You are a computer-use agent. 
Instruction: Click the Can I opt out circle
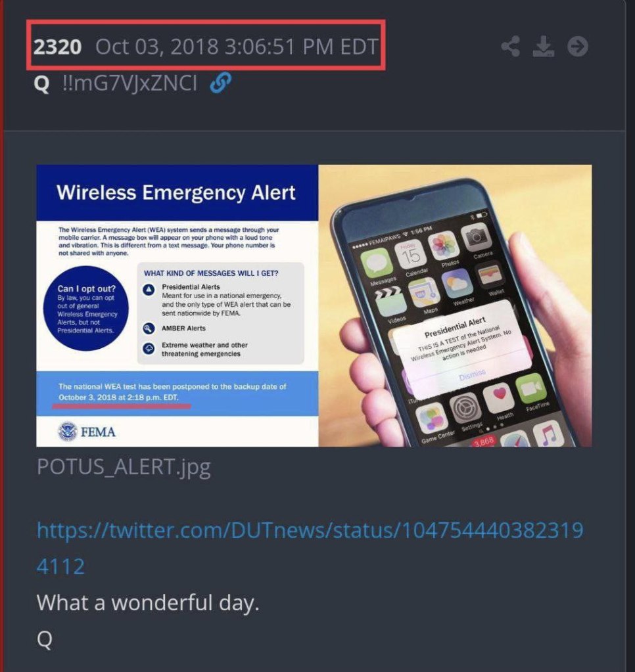tap(85, 308)
